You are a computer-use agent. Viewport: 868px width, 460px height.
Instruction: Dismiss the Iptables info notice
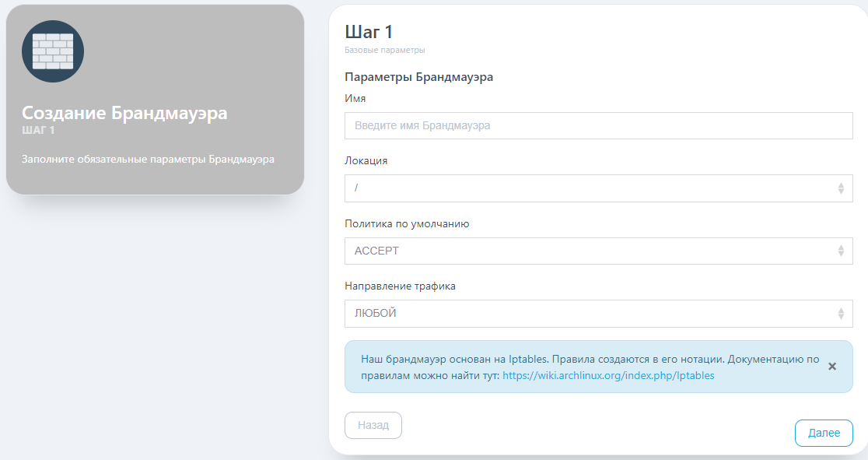[832, 367]
